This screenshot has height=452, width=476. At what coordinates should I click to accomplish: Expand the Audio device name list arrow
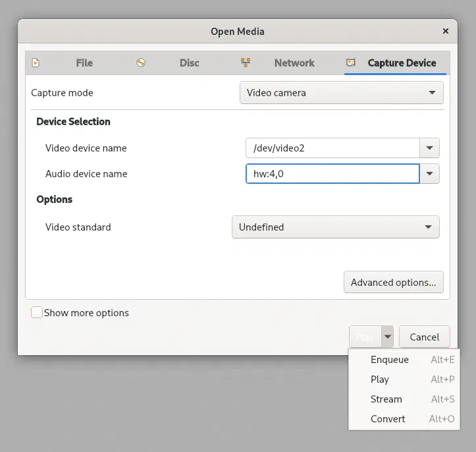[429, 174]
